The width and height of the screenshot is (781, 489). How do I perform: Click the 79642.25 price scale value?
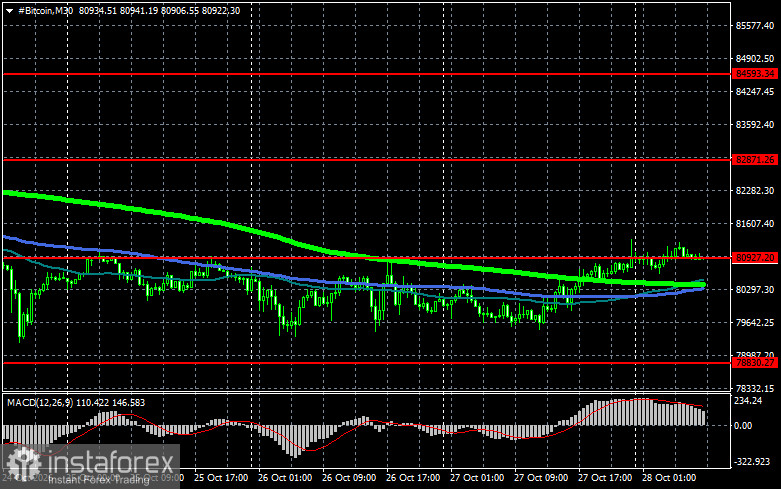tap(755, 323)
